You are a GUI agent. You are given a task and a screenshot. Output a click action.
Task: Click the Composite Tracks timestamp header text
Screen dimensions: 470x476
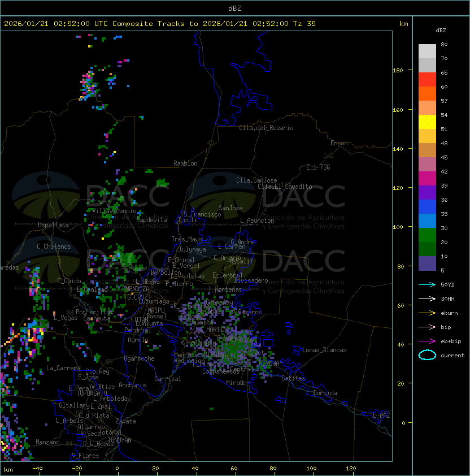click(160, 24)
